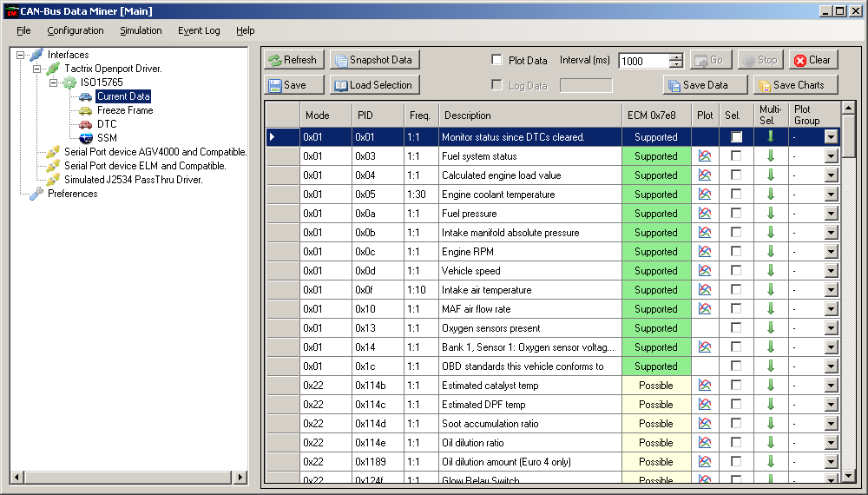Open the Plot Group dropdown for Fuel system status
Viewport: 868px width, 495px height.
pyautogui.click(x=831, y=156)
